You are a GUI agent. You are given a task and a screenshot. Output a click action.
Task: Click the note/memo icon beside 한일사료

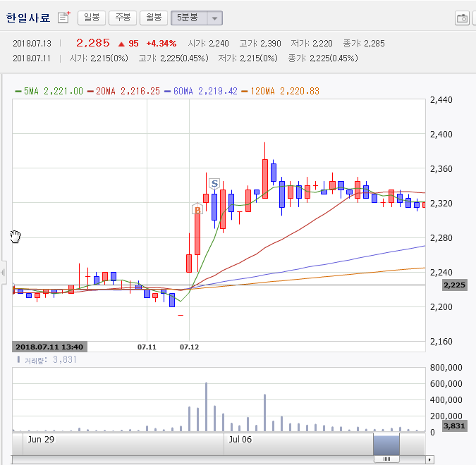tap(64, 18)
